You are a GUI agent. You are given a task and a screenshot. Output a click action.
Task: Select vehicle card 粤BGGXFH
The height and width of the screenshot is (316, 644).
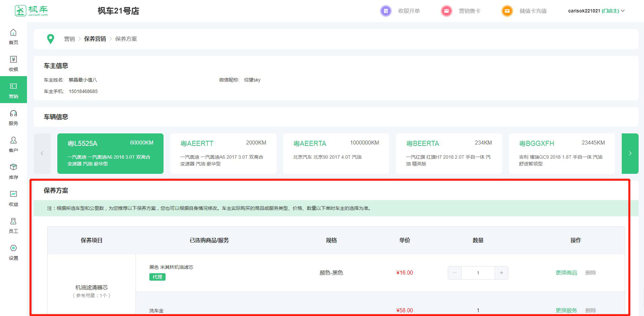click(x=562, y=154)
